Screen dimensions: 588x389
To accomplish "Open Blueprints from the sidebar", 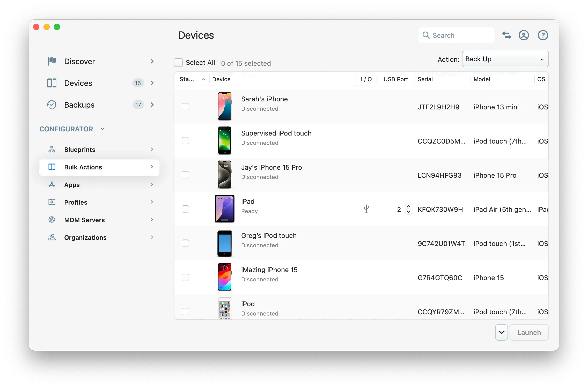I will point(52,149).
